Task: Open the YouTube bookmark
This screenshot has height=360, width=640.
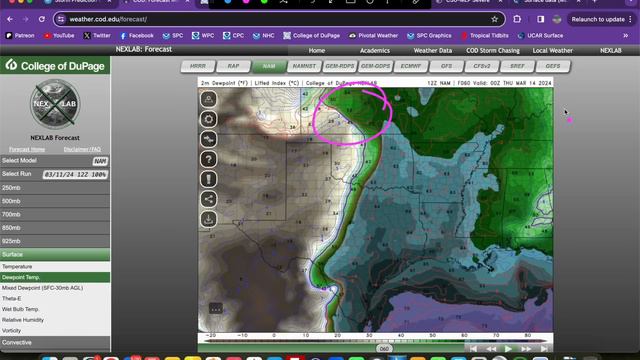Action: coord(59,36)
